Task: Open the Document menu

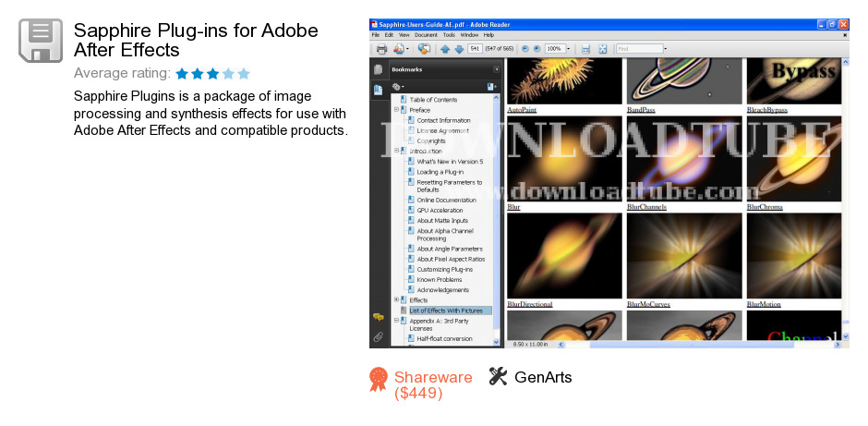Action: pos(427,35)
